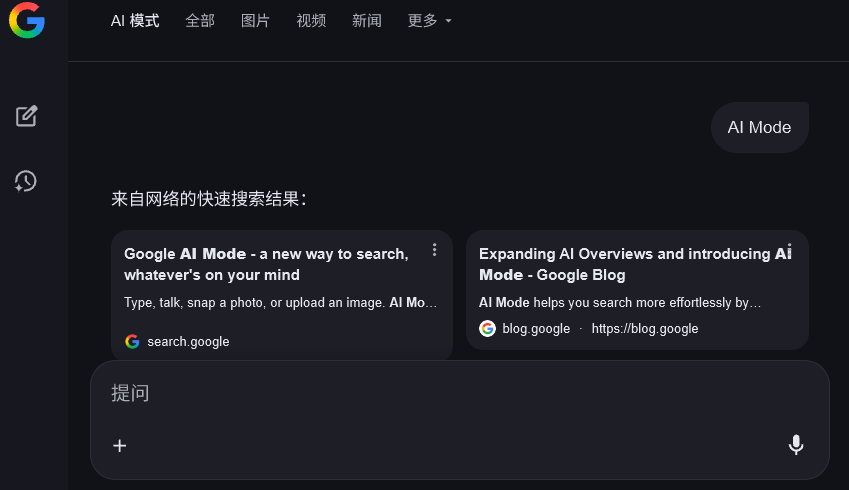
Task: Click the https://blog.google URL text
Action: tap(645, 329)
